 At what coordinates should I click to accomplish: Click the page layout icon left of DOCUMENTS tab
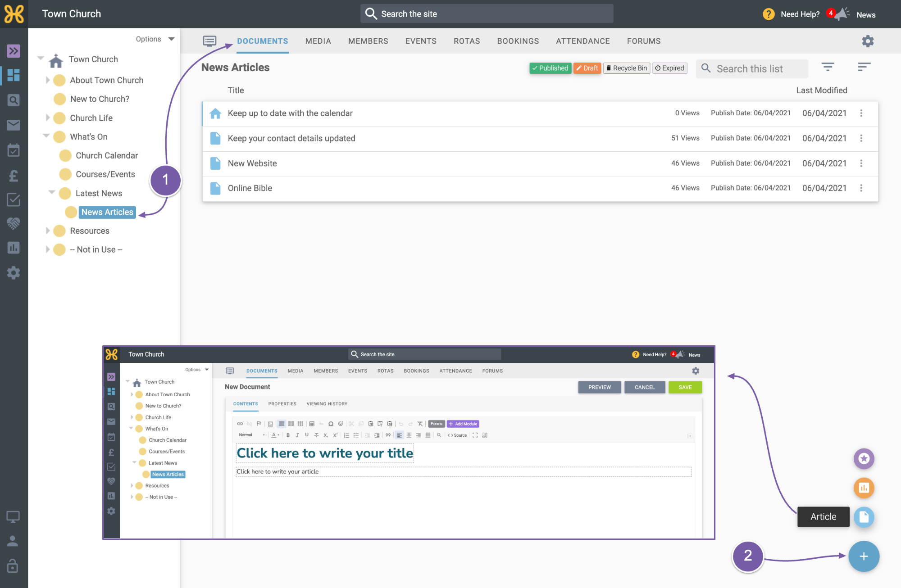tap(209, 41)
